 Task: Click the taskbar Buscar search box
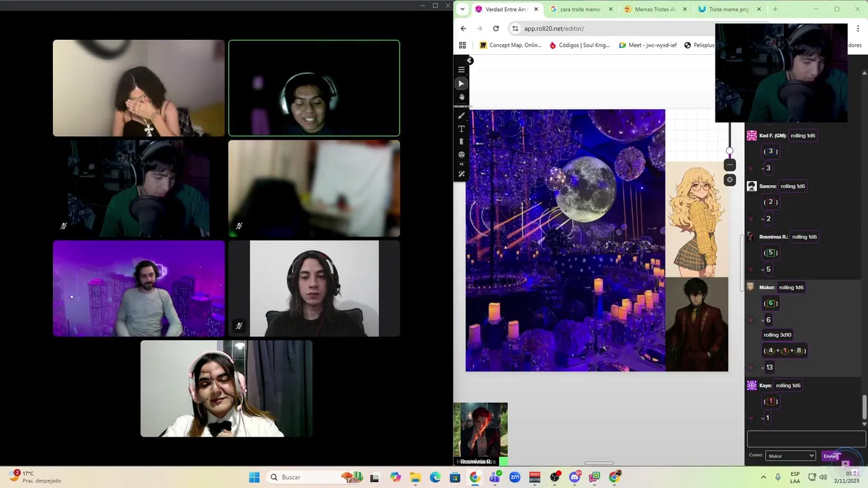pyautogui.click(x=313, y=477)
